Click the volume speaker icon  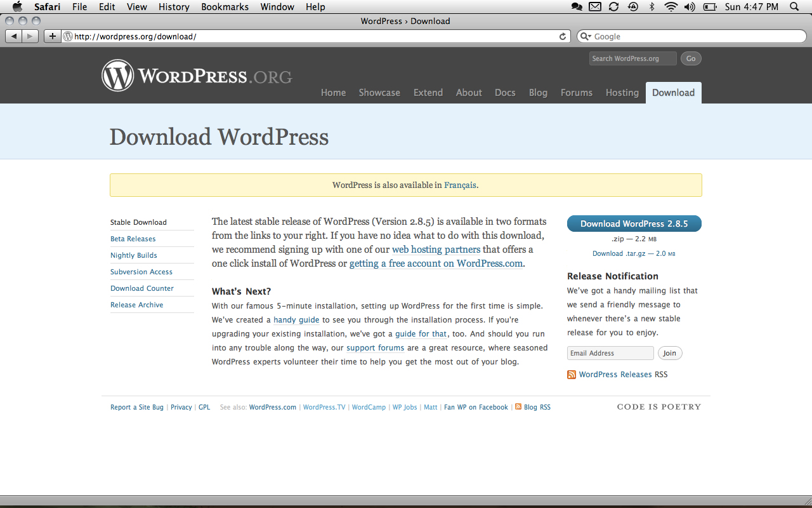[690, 7]
